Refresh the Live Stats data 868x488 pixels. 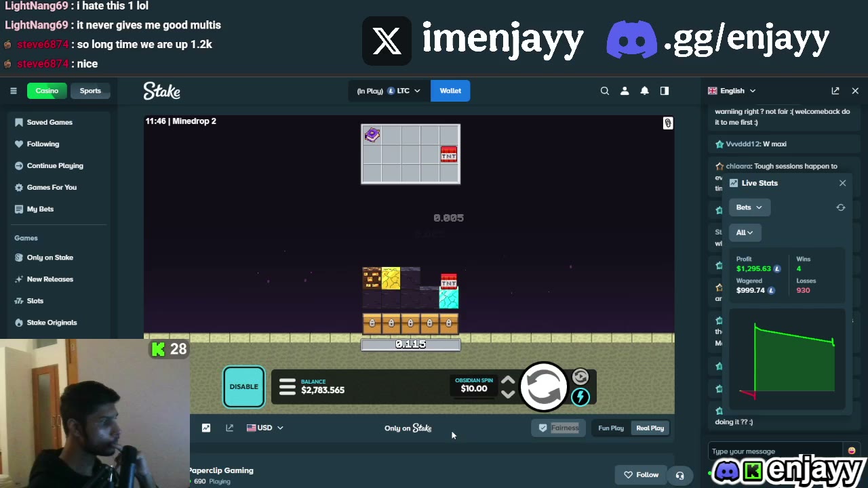(841, 207)
